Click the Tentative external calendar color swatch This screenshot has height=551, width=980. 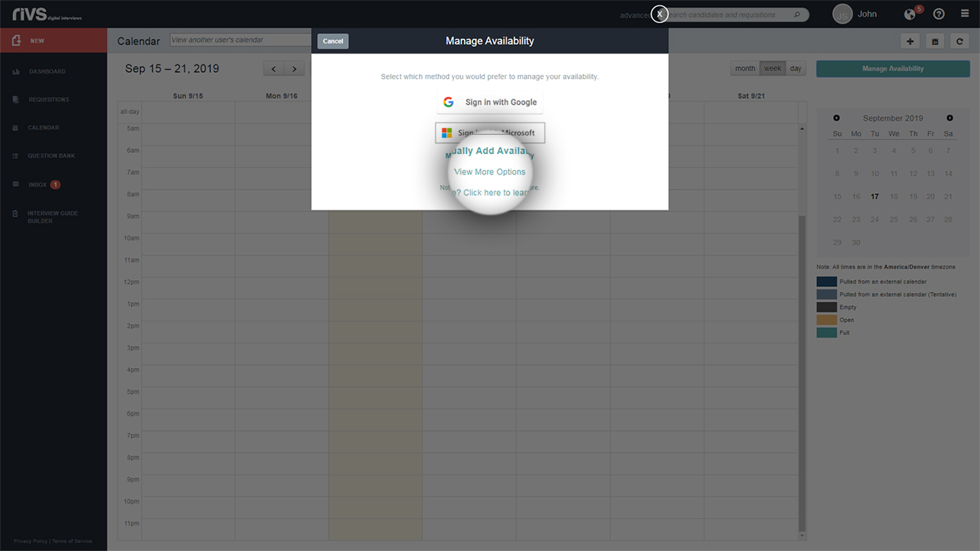827,294
